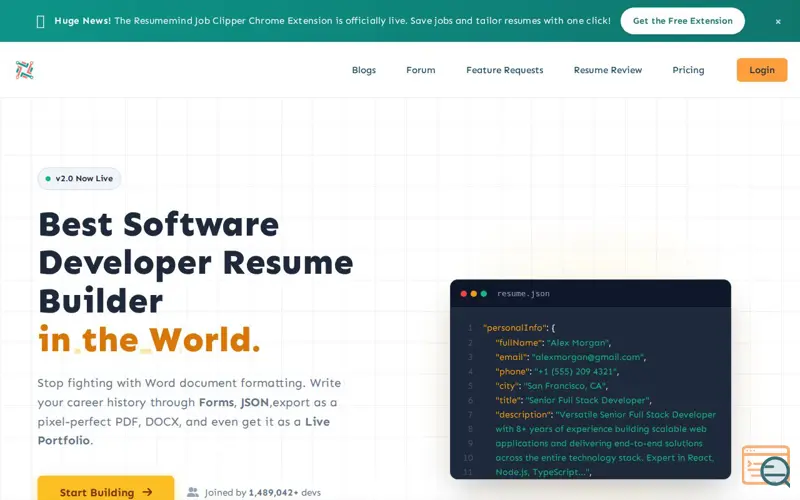
Task: Click the users icon beside Joined by
Action: (x=193, y=492)
